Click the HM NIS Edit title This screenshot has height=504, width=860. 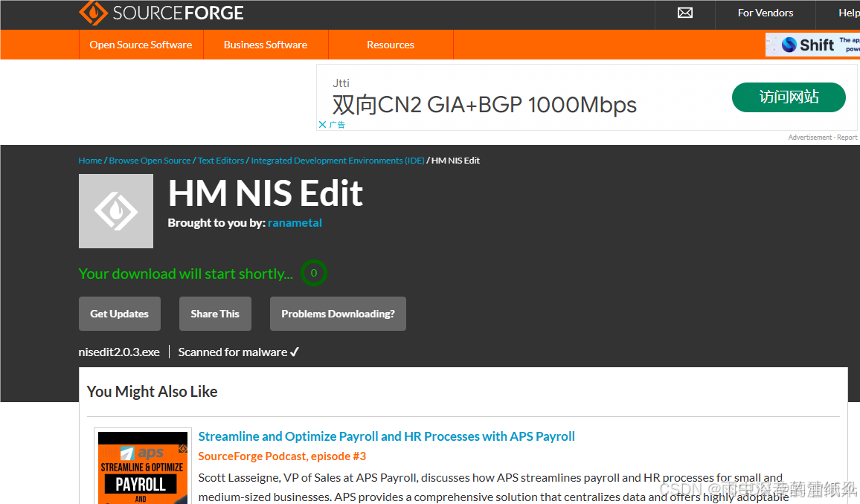coord(266,193)
